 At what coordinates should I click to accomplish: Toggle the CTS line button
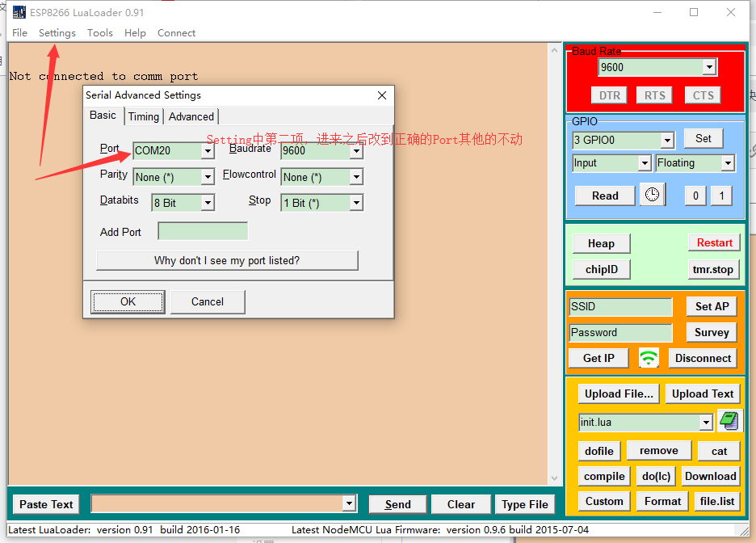point(703,95)
